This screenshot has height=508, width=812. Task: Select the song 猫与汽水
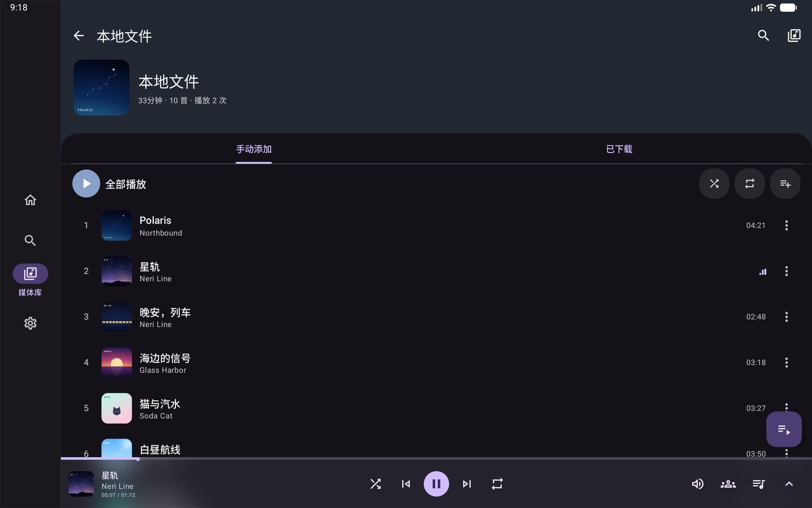point(436,408)
